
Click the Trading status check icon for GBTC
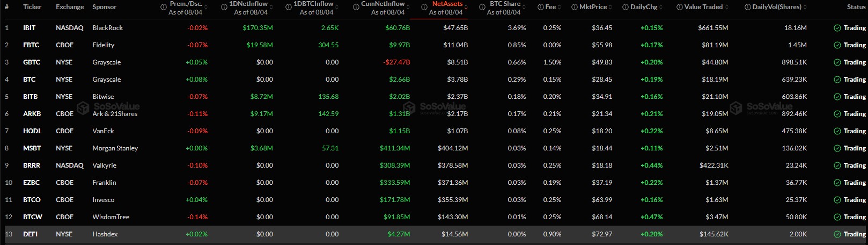[837, 62]
